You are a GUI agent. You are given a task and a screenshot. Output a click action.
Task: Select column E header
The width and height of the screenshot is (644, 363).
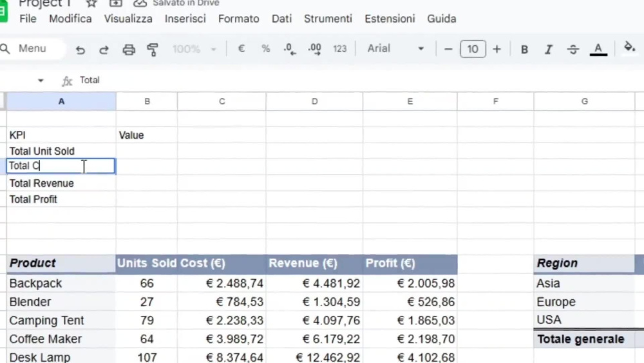pos(410,101)
